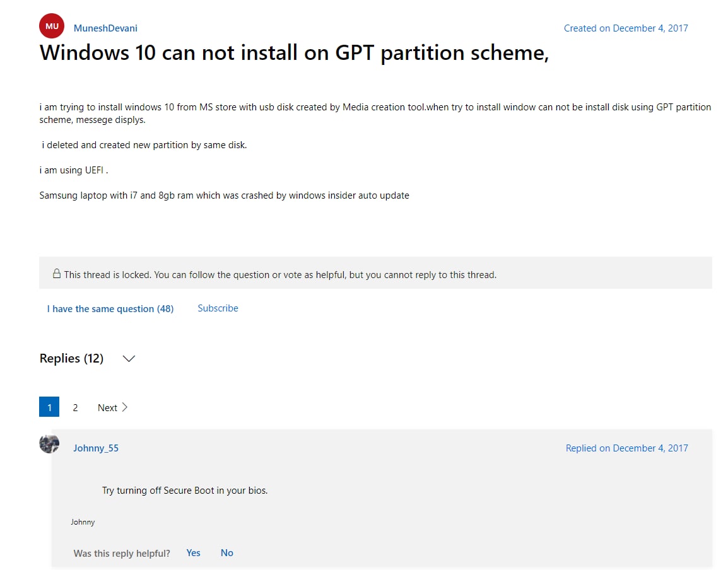Select page 1 of replies
The width and height of the screenshot is (728, 570).
click(49, 407)
